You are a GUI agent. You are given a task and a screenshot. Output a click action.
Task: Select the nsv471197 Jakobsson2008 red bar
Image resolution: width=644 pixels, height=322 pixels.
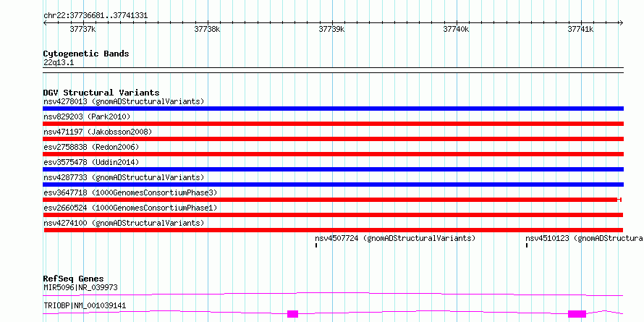(x=334, y=139)
